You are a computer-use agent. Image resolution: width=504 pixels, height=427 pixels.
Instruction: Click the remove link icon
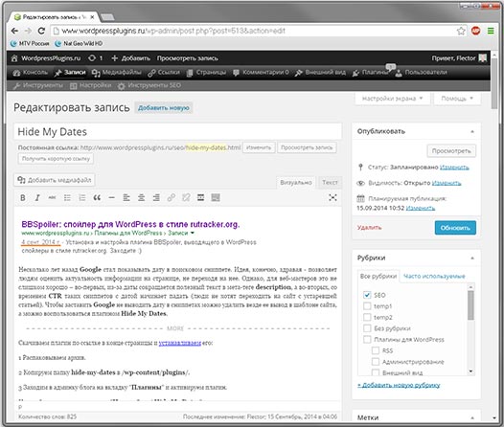click(x=186, y=197)
